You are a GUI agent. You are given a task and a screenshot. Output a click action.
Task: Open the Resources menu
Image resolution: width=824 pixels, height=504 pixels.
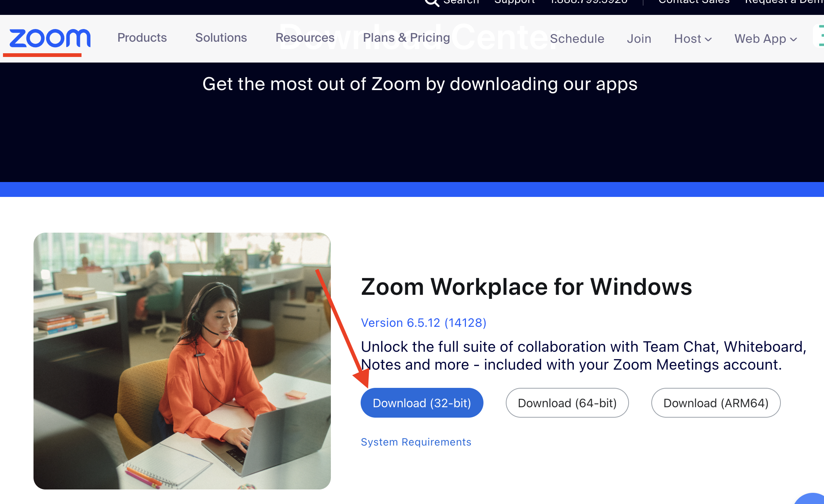pos(305,38)
